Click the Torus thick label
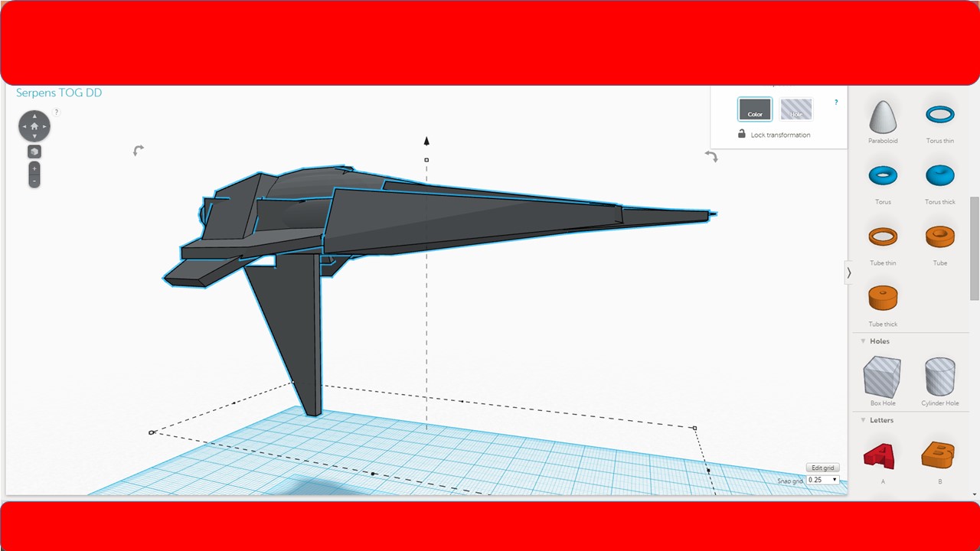980x551 pixels. 940,202
